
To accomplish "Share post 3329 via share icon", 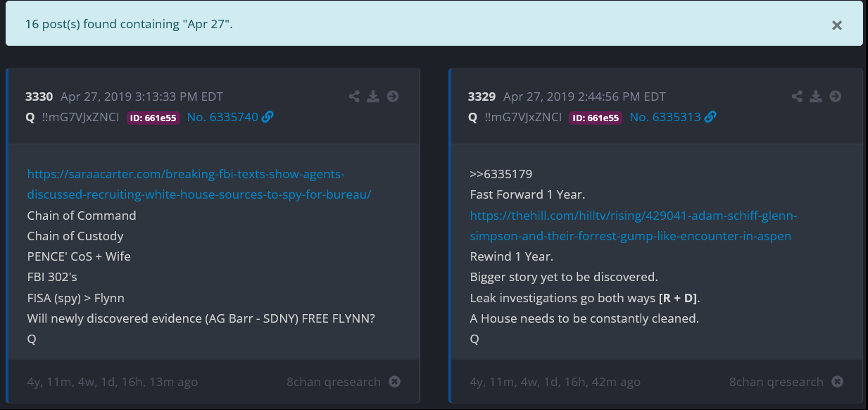I will 798,97.
